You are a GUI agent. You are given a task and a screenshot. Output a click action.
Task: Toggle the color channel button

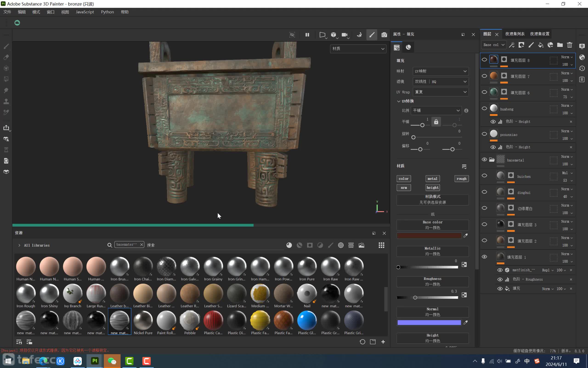coord(404,179)
